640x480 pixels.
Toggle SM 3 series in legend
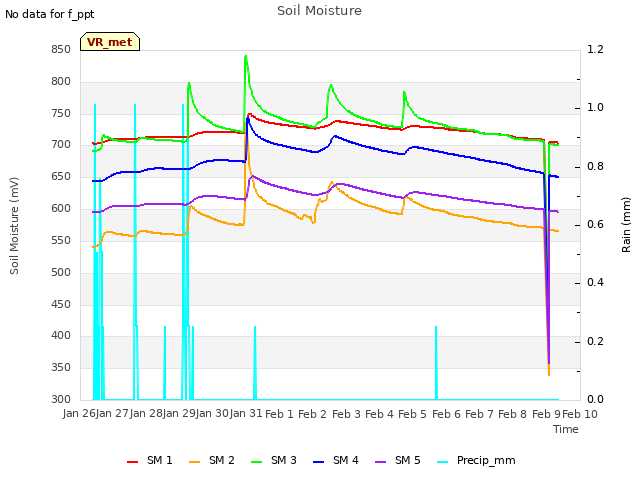point(273,461)
